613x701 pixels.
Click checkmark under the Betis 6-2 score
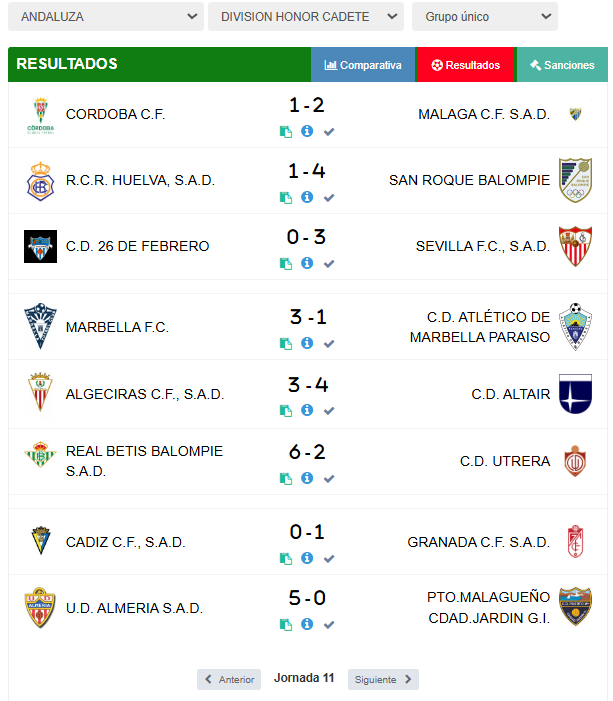(x=329, y=478)
